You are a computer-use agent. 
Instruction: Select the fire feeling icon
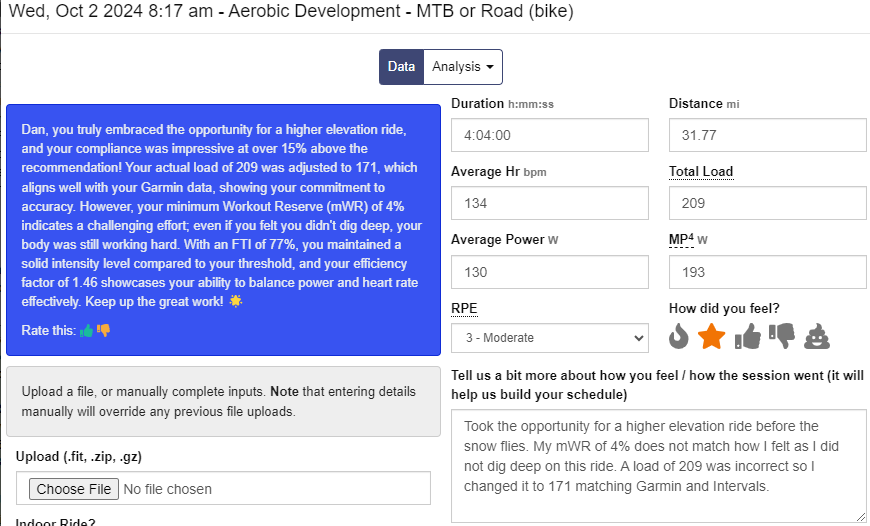pos(678,336)
